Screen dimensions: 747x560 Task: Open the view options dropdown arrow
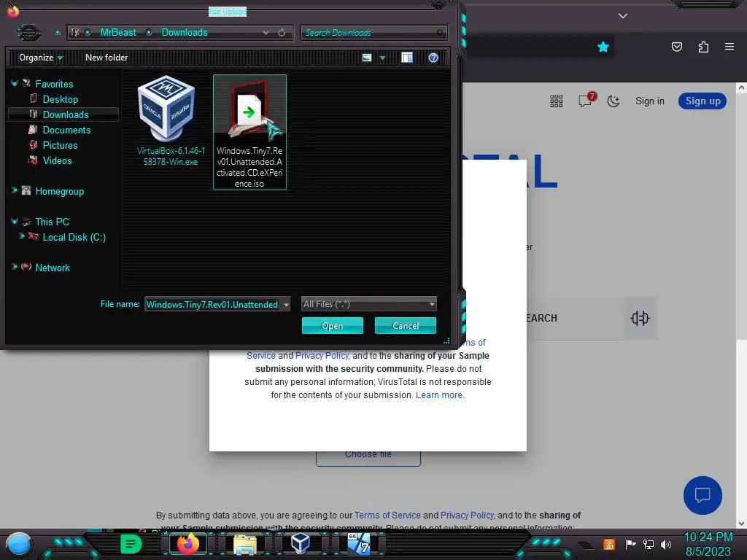click(x=382, y=58)
